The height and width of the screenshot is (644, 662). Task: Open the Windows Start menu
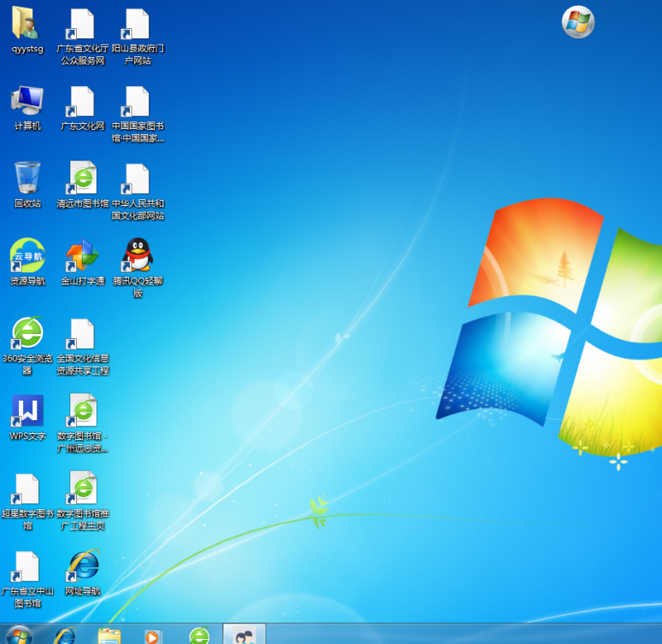coord(19,635)
